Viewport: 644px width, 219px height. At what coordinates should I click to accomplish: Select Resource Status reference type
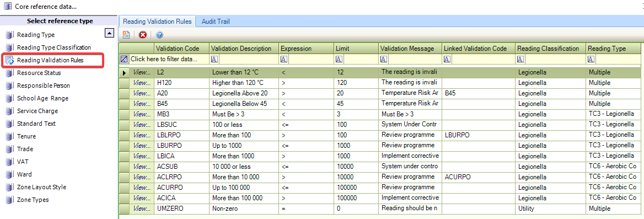(x=39, y=73)
